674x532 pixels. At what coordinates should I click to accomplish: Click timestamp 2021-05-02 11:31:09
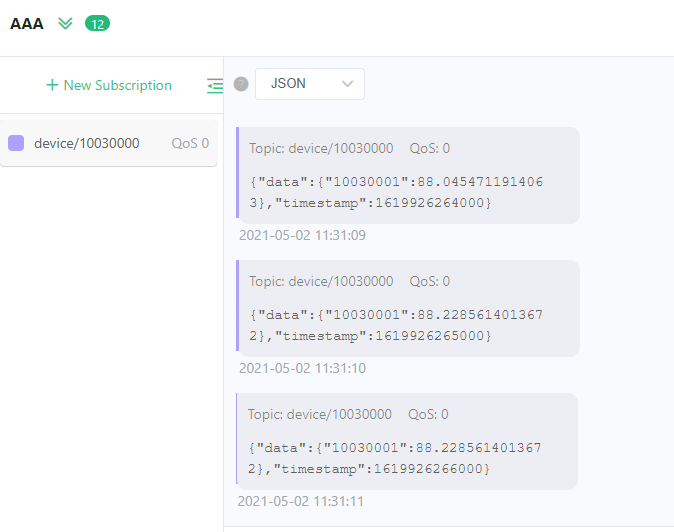pyautogui.click(x=302, y=236)
